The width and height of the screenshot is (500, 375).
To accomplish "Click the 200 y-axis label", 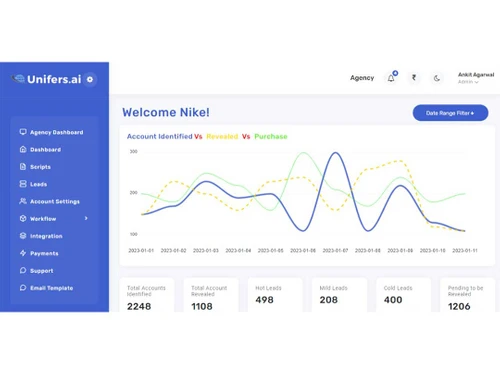I will pyautogui.click(x=133, y=193).
